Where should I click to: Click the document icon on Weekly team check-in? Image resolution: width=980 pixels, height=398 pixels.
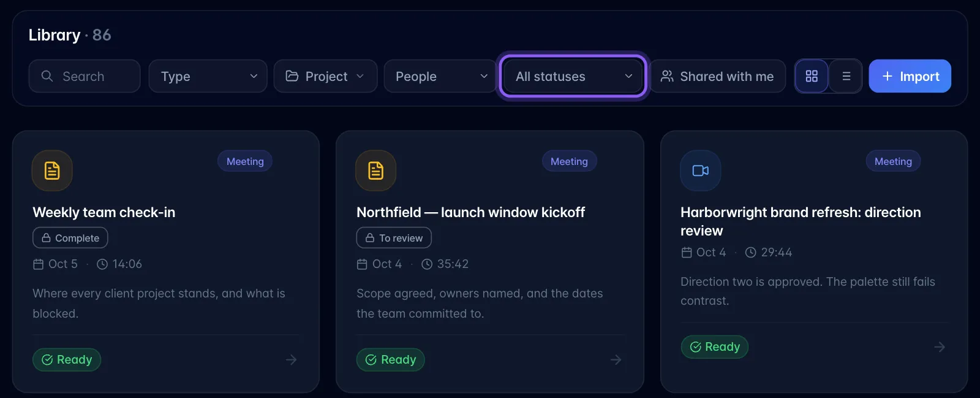point(52,170)
